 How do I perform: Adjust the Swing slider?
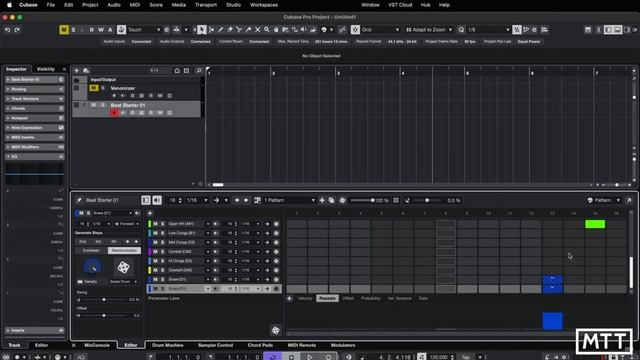click(104, 300)
